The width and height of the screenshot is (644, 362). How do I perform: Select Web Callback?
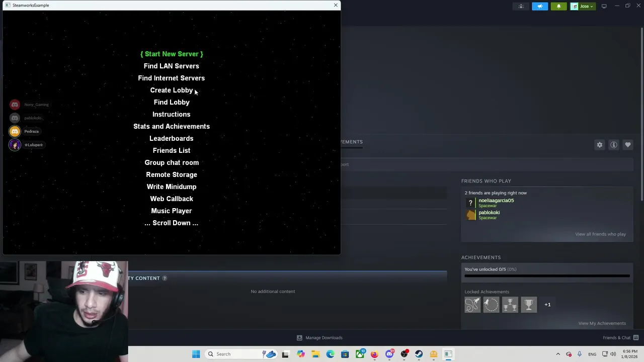(172, 199)
